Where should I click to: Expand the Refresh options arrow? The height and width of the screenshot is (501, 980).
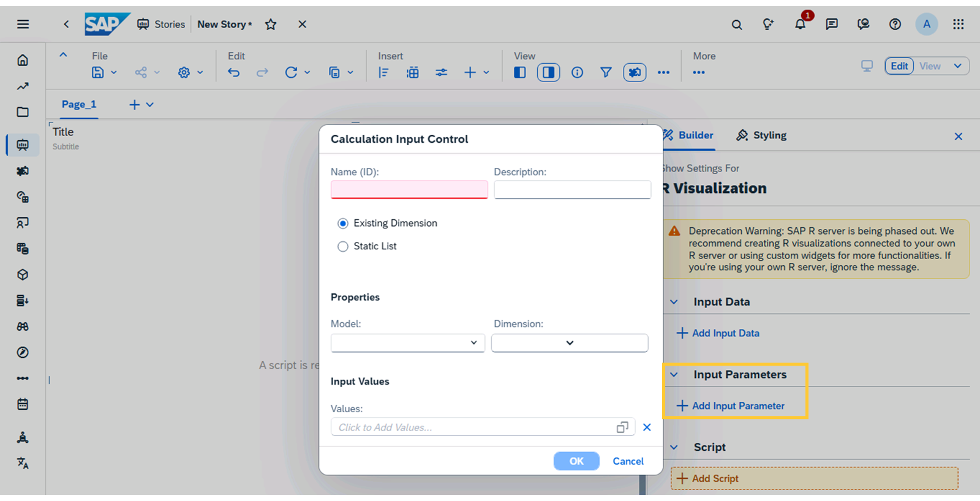[307, 72]
